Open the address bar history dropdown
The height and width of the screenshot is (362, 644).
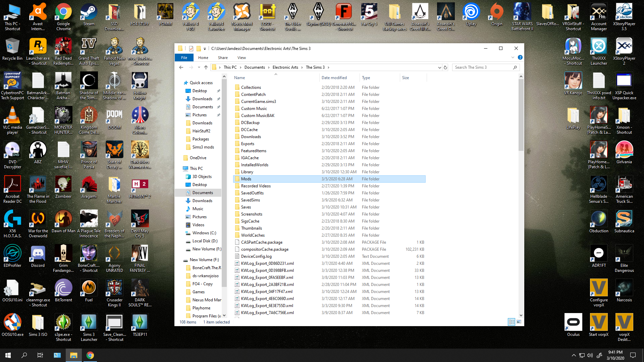(x=439, y=67)
